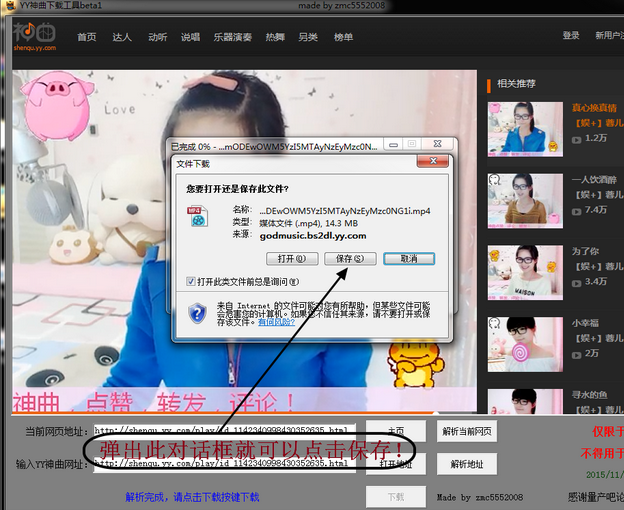Click the 下载 button
The image size is (624, 510).
(396, 497)
